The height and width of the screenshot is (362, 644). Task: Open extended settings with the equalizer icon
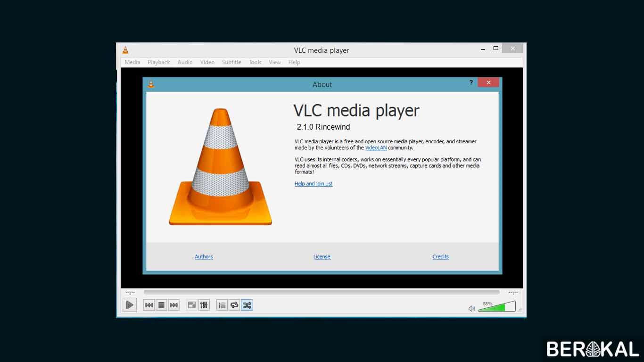tap(204, 305)
